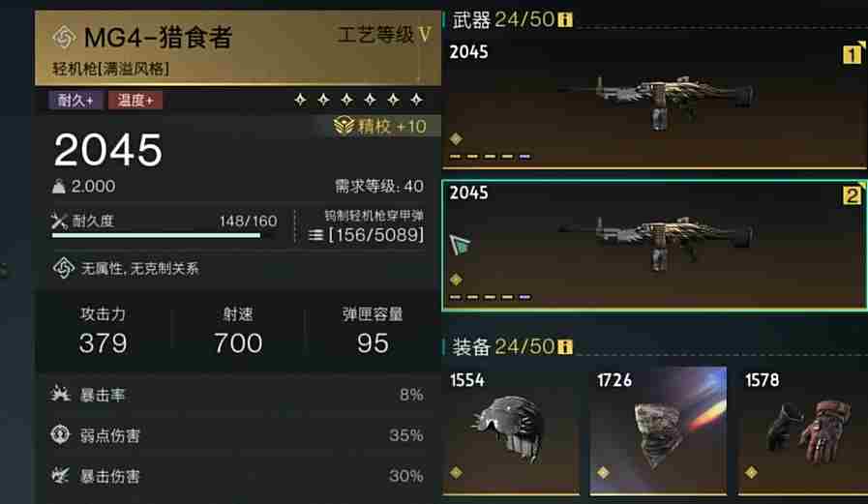The image size is (868, 504).
Task: Click the durability wrench icon beside 耐久度
Action: click(59, 222)
